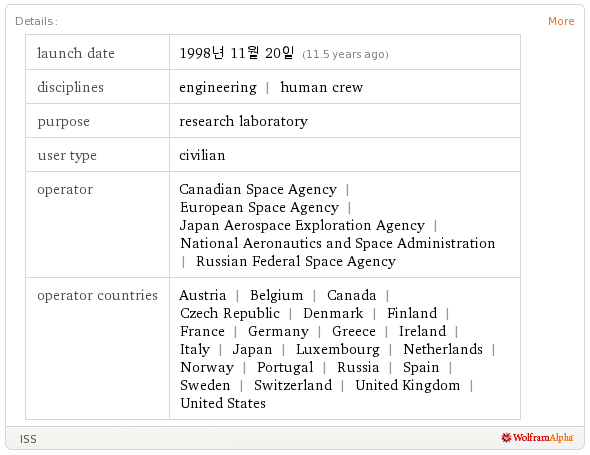The image size is (590, 455).
Task: Click National Aeronautics and Space Administration
Action: pyautogui.click(x=338, y=243)
